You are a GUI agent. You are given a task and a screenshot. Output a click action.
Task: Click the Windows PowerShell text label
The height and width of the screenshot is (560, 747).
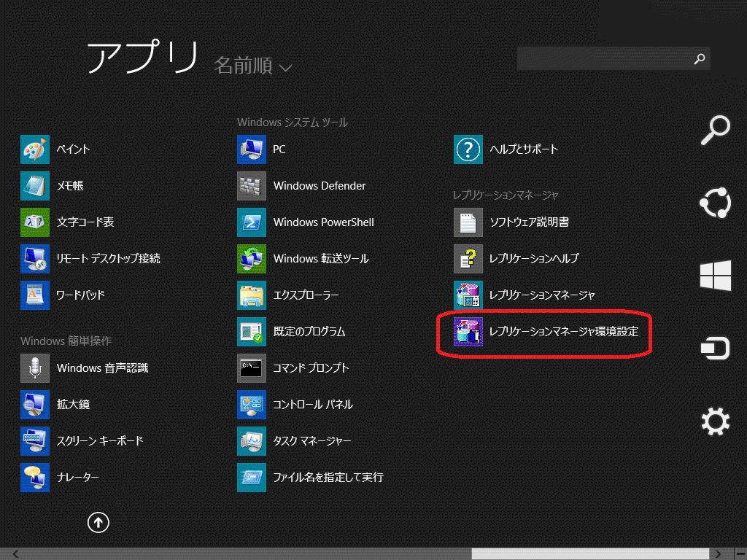[x=323, y=222]
